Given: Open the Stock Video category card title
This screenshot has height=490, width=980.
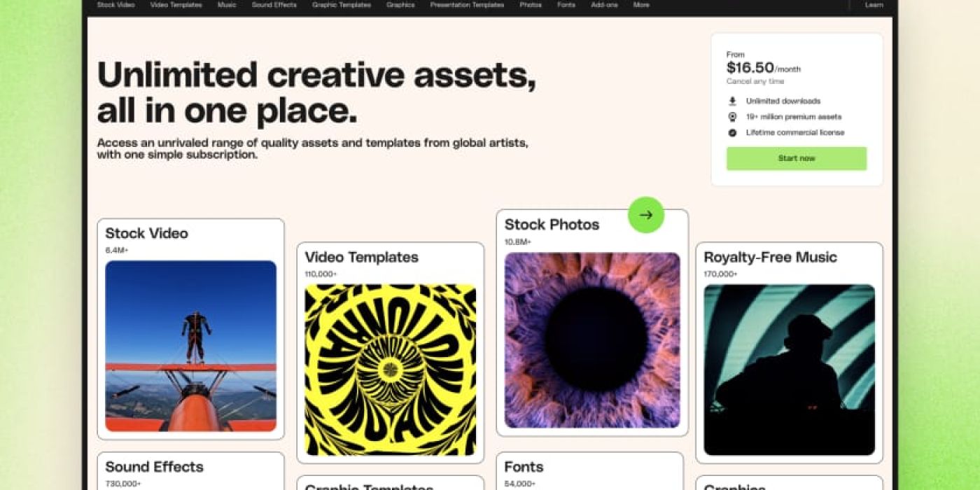Looking at the screenshot, I should (147, 233).
